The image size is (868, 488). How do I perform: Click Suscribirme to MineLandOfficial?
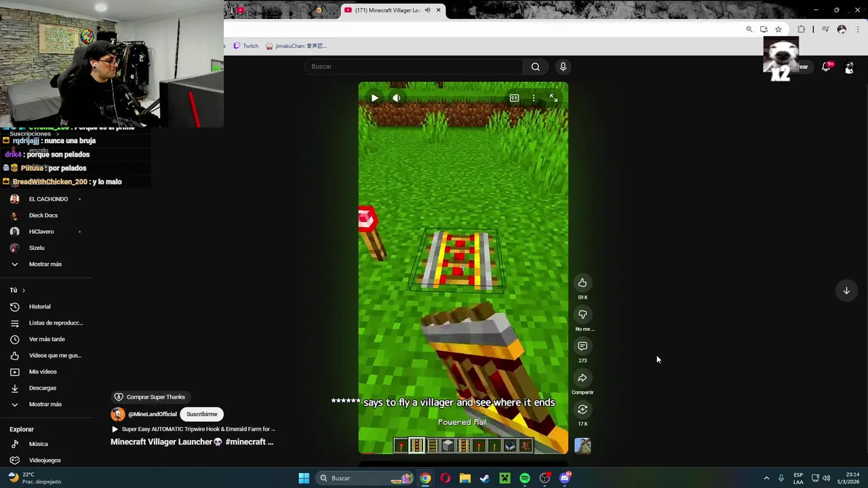pos(202,414)
